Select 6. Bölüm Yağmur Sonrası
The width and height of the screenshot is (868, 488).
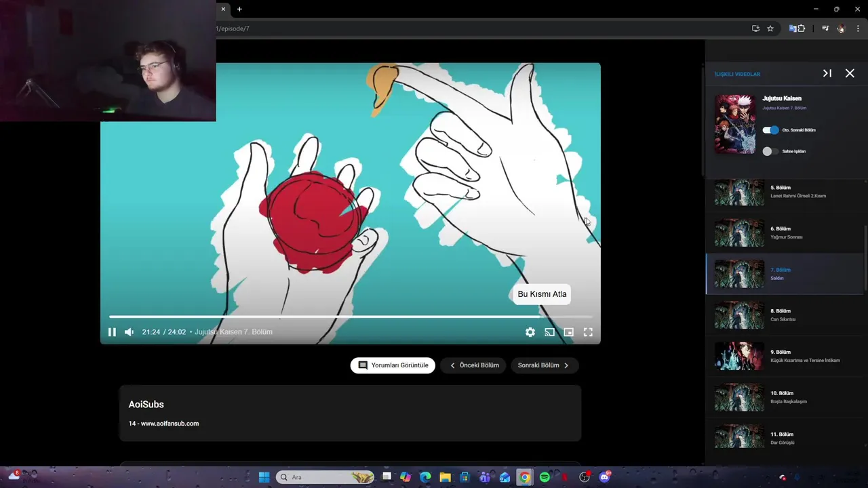click(785, 233)
